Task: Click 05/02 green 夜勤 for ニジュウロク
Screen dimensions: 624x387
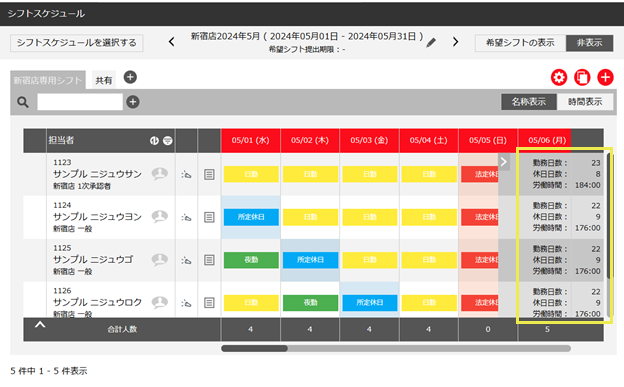Action: pos(310,303)
